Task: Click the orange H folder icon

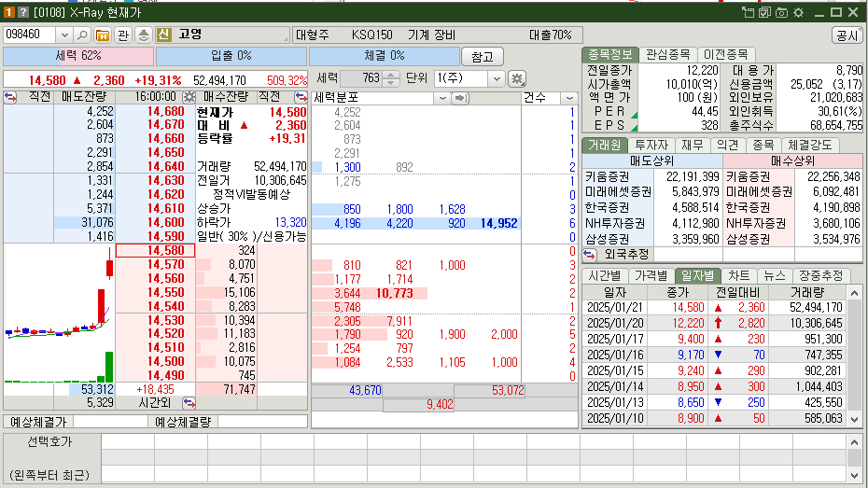Action: [x=103, y=35]
